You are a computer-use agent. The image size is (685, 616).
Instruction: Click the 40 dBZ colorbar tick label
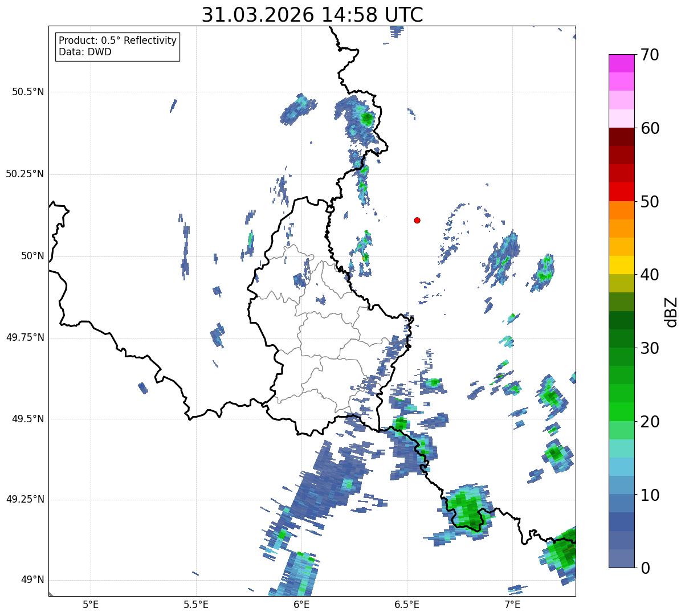[650, 275]
